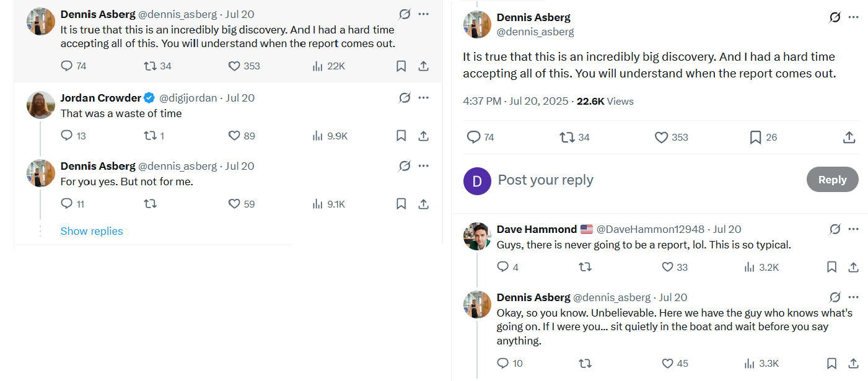Viewport: 868px width, 381px height.
Task: Bookmark the main tweet showing 26 bookmarks
Action: pos(755,138)
